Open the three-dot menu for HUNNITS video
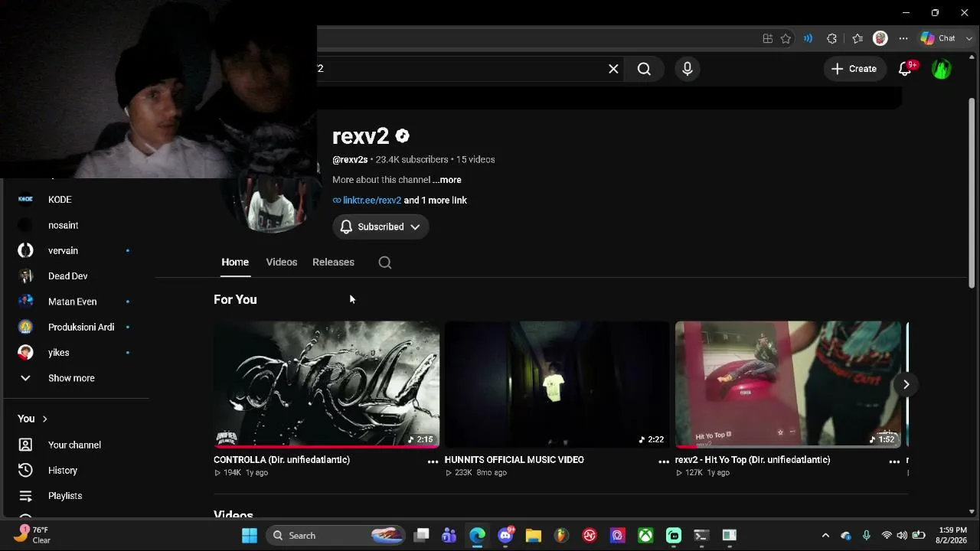 [664, 461]
